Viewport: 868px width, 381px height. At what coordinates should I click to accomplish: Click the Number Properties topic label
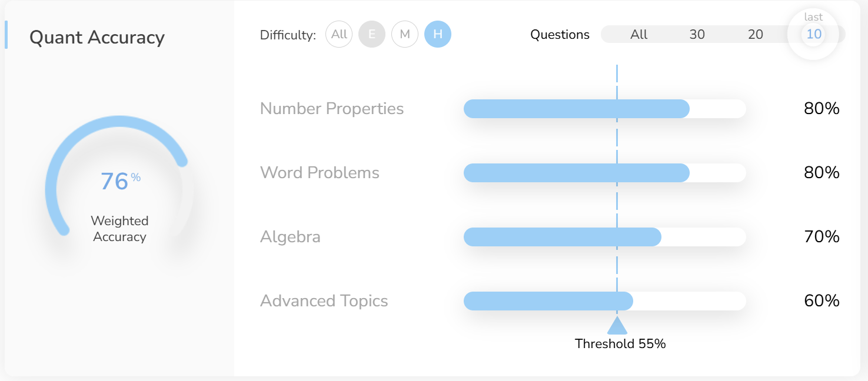(x=332, y=109)
